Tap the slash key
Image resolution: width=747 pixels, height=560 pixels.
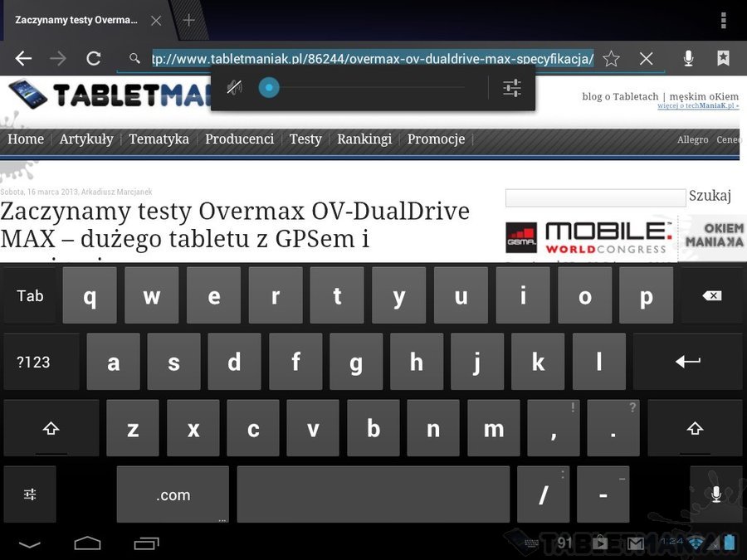pyautogui.click(x=543, y=494)
